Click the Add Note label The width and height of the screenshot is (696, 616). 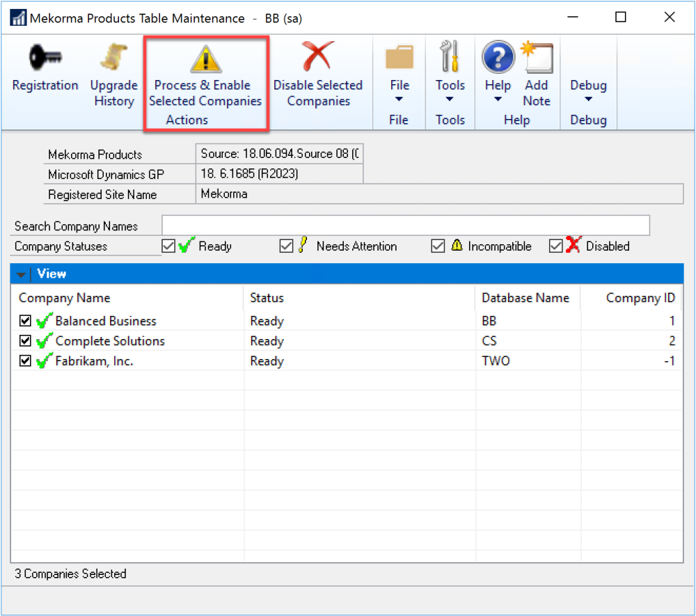[x=537, y=93]
